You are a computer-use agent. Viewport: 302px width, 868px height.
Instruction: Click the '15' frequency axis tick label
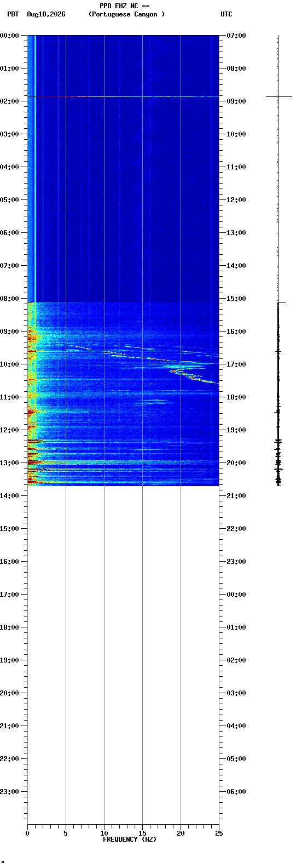(142, 833)
